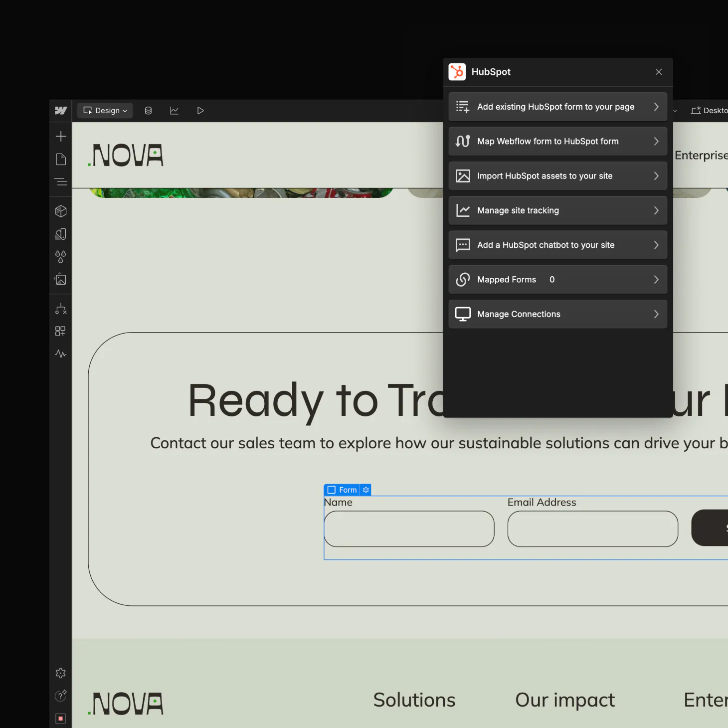Open the Components cube icon
Viewport: 728px width, 728px height.
point(61,211)
